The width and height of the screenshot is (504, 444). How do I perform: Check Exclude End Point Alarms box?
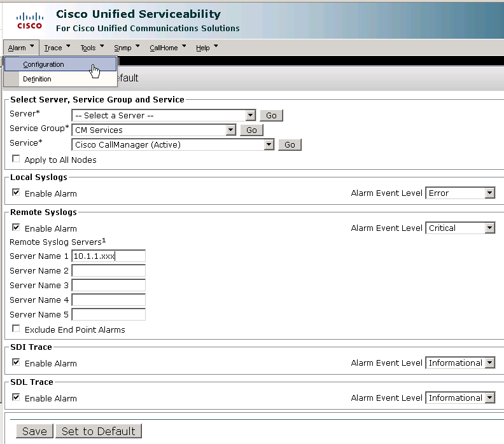[16, 329]
